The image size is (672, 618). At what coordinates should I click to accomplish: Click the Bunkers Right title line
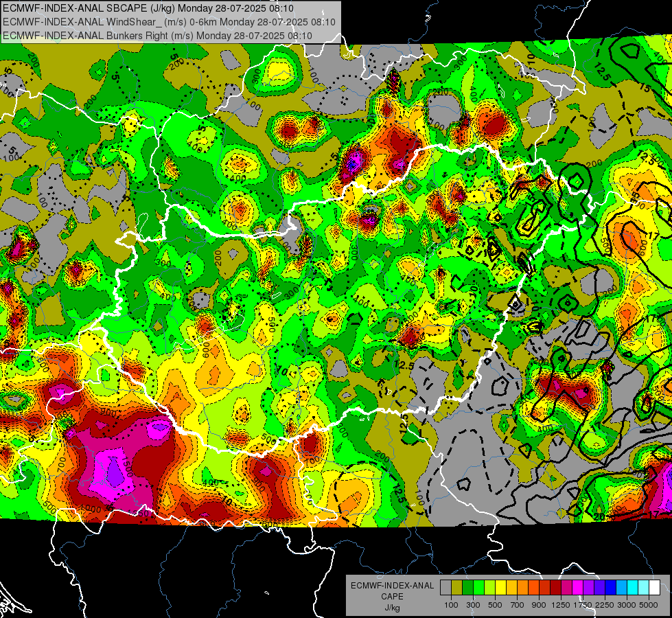(x=157, y=36)
